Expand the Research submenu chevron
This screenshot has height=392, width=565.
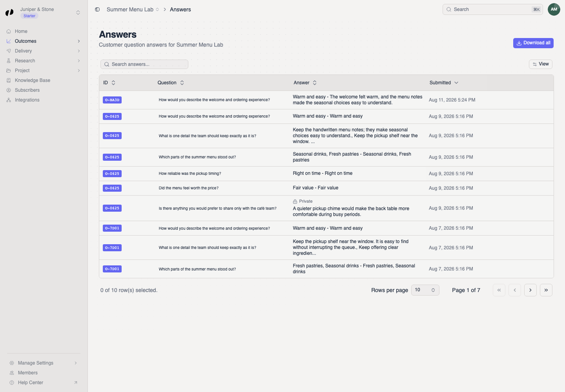tap(79, 61)
